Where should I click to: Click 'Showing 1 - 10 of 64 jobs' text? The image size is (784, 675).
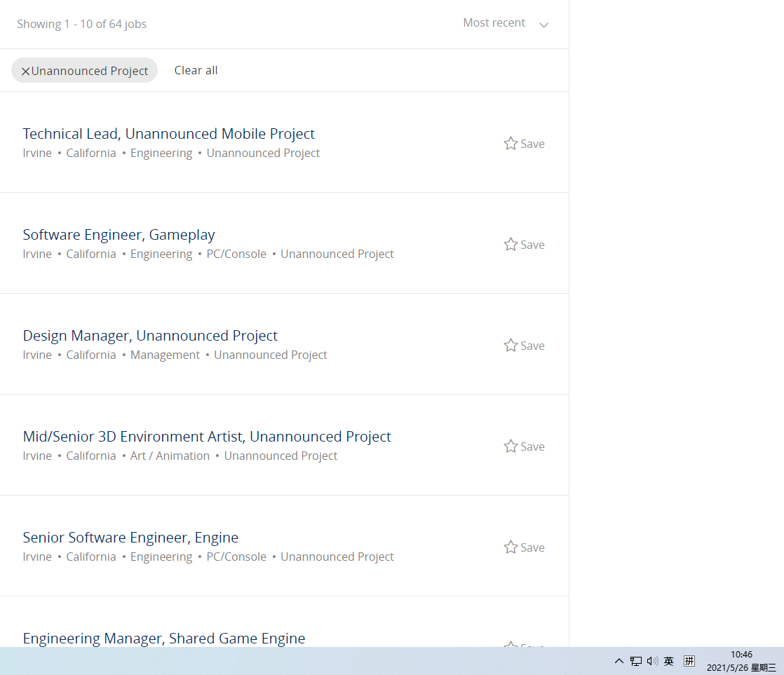[81, 24]
